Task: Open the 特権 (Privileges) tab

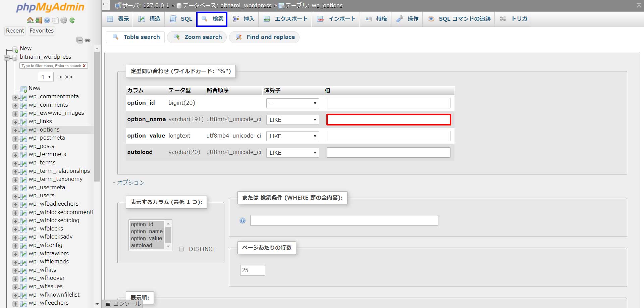Action: (376, 19)
